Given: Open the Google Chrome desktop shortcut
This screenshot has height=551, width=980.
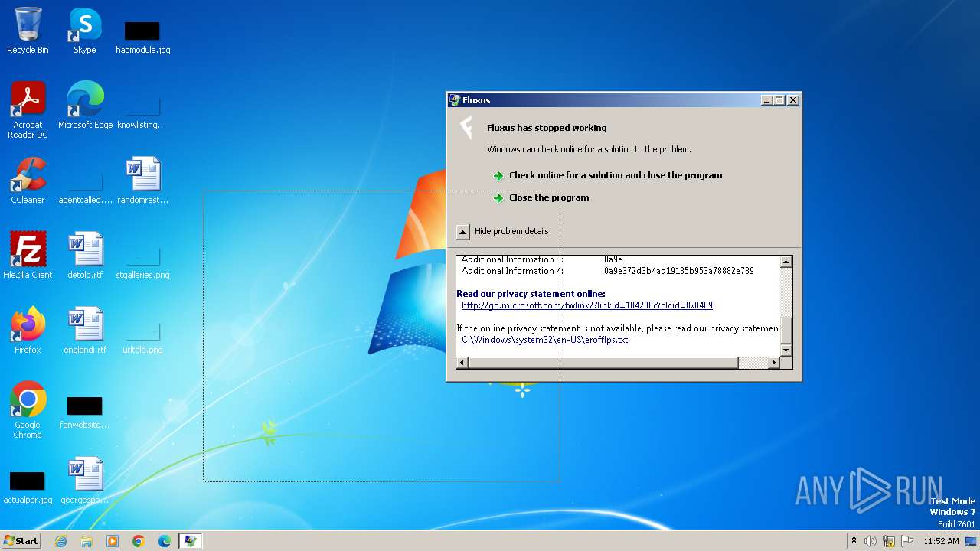Looking at the screenshot, I should click(28, 409).
